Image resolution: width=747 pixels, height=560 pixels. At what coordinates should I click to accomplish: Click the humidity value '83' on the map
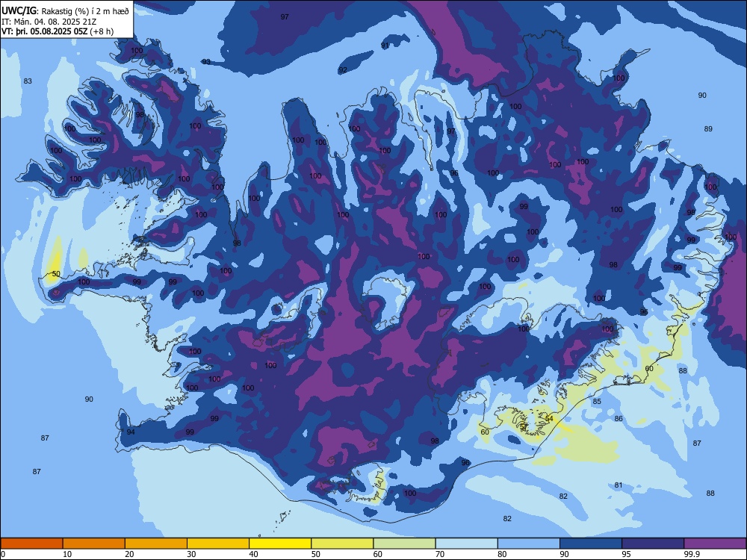pyautogui.click(x=28, y=81)
